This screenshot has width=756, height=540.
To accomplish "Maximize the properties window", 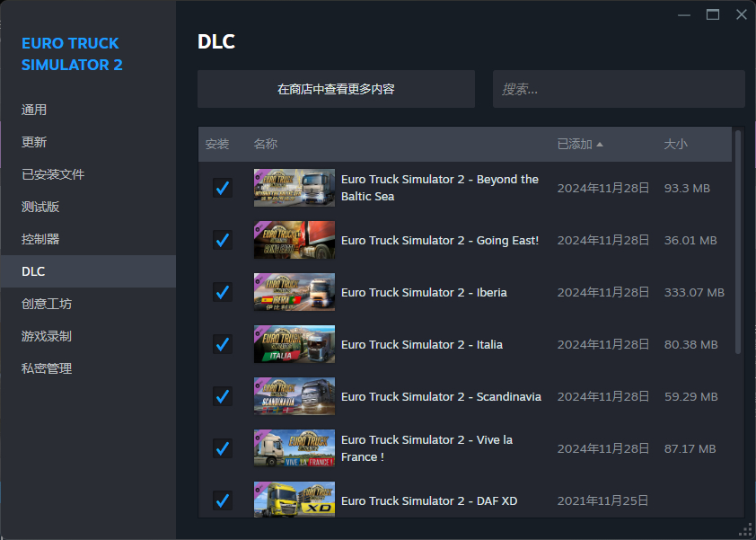I will coord(713,15).
